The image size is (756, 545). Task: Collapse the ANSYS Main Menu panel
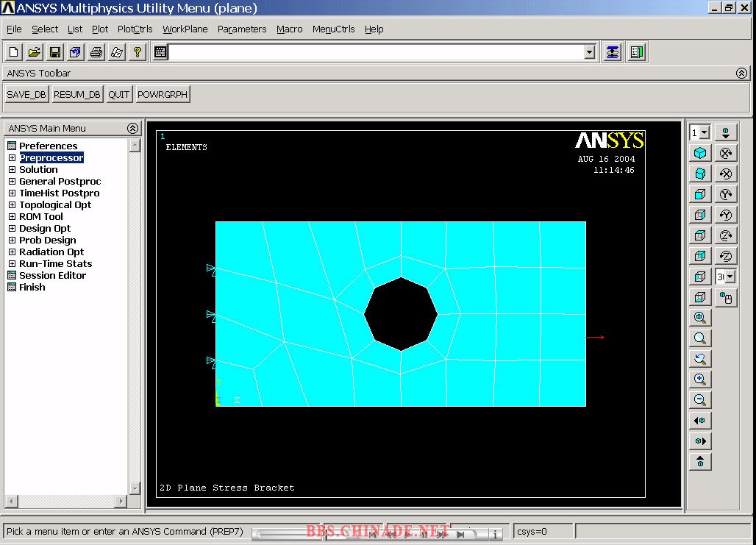point(132,128)
